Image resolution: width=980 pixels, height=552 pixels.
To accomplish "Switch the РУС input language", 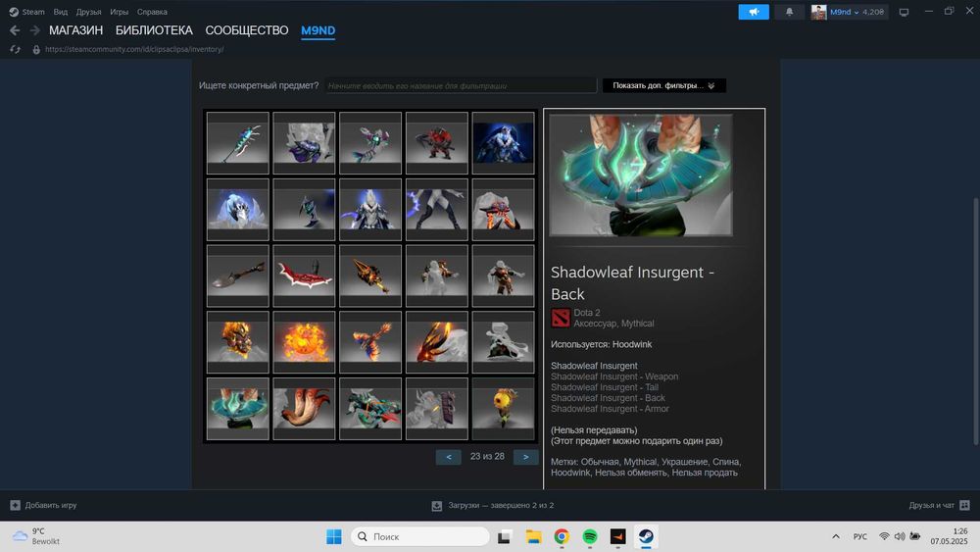I will click(x=860, y=536).
